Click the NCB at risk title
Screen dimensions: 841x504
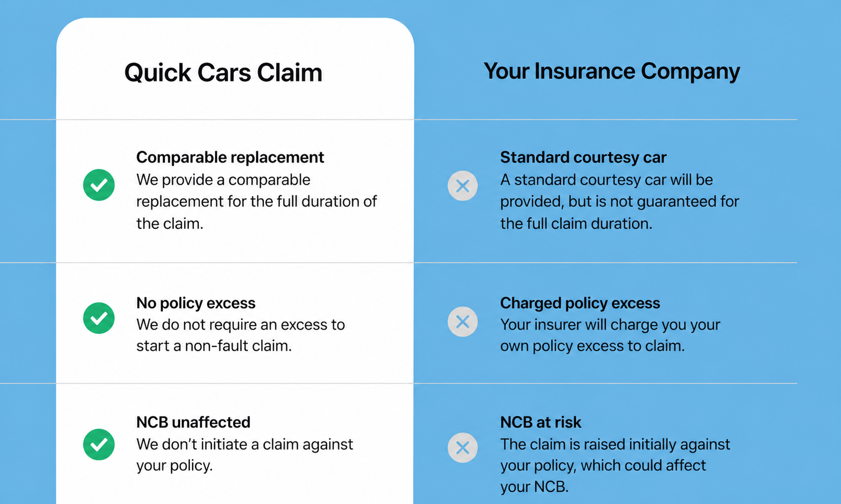540,422
